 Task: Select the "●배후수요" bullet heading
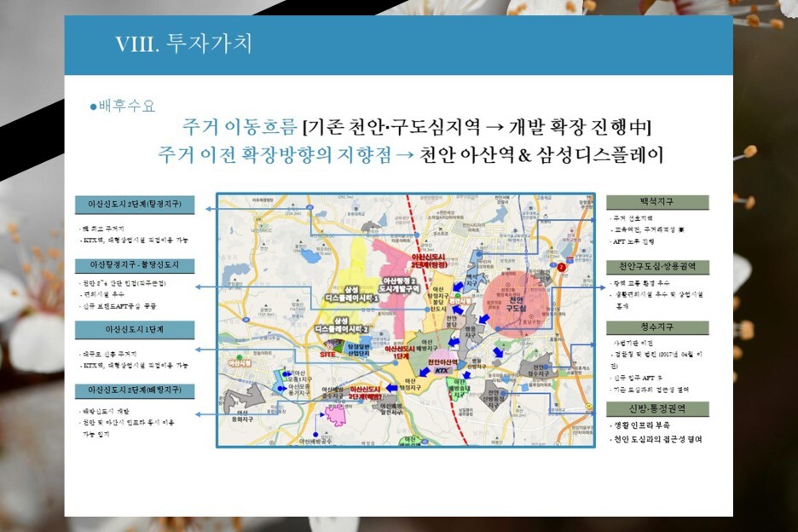(122, 106)
